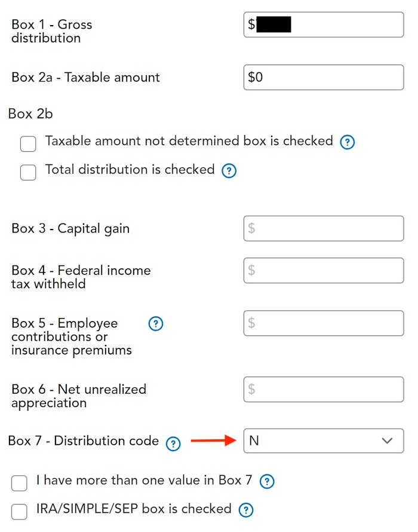The image size is (418, 532).
Task: Focus the Box 3 Capital gain field
Action: coord(323,228)
